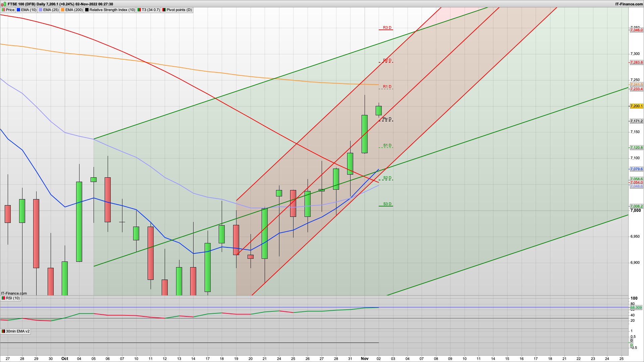Open the EMA (200) indicator legend

click(72, 10)
